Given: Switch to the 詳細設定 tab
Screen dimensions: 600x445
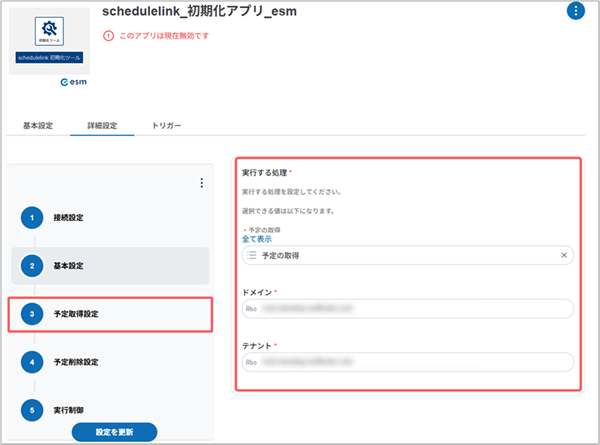Looking at the screenshot, I should click(100, 126).
